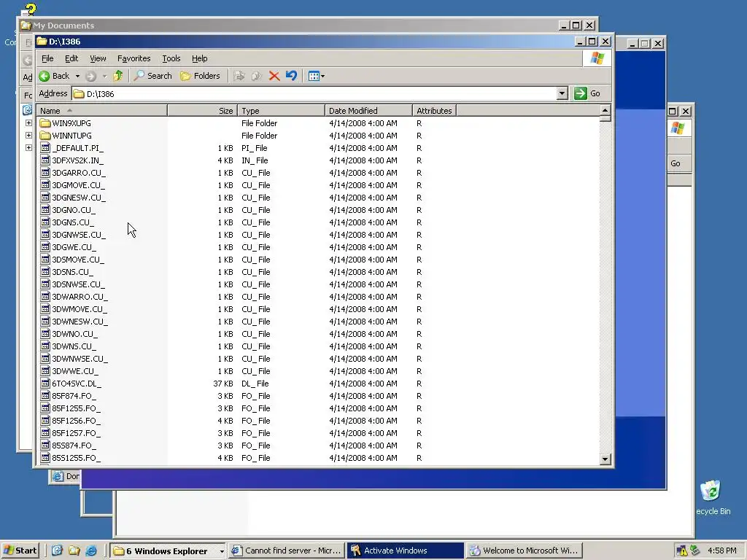The width and height of the screenshot is (747, 560).
Task: Click the Start button
Action: (20, 551)
